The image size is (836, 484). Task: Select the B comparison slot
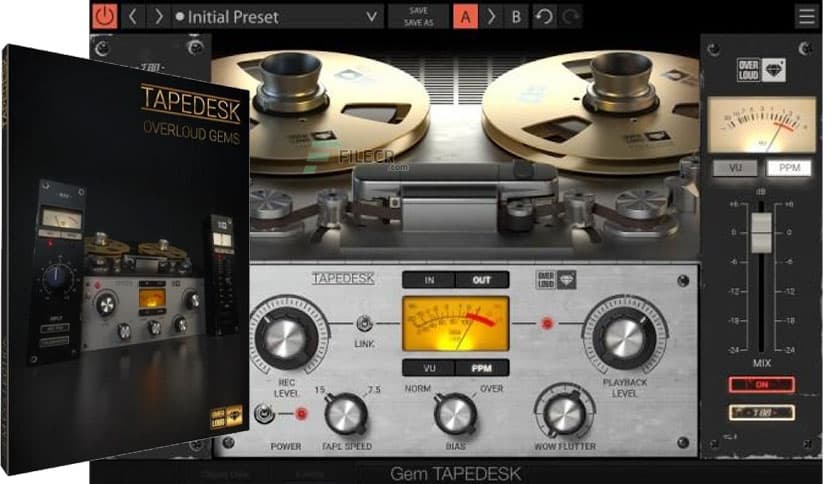pos(516,17)
